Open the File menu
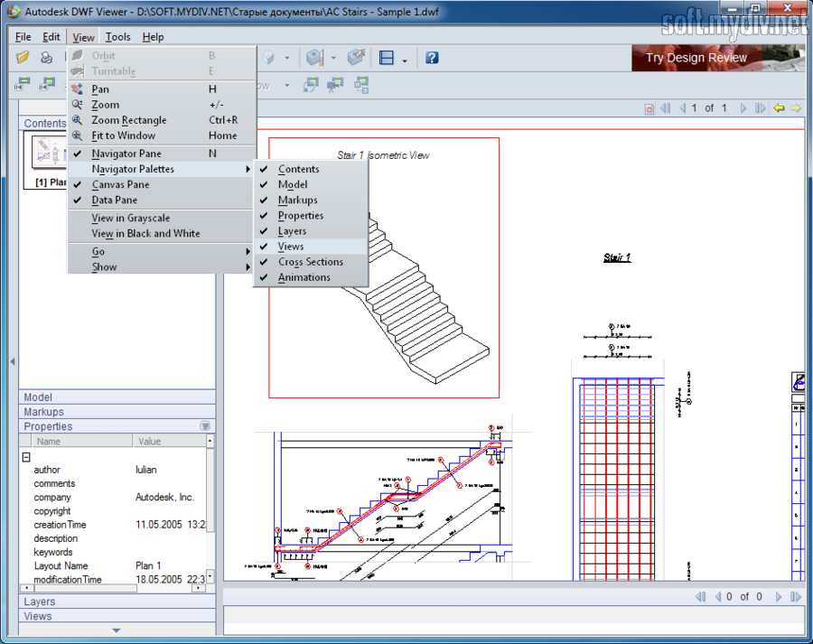This screenshot has width=813, height=644. [23, 37]
